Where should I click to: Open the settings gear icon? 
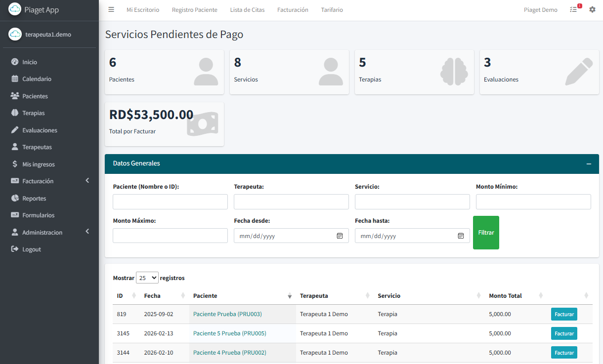[592, 10]
